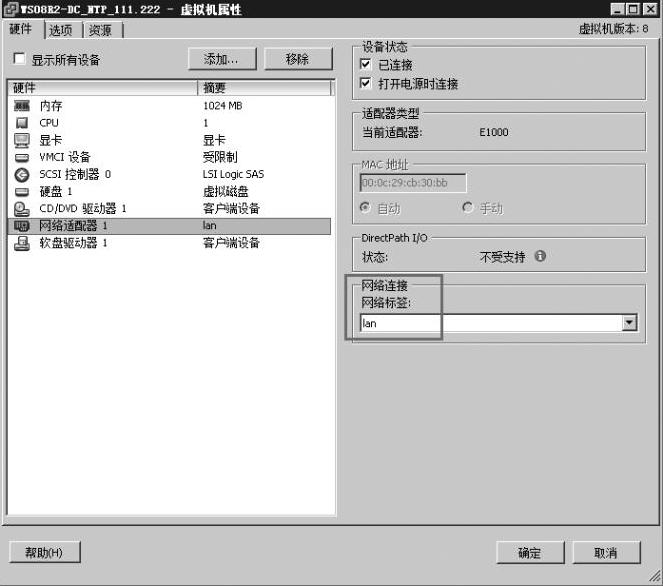Click the CPU chip icon
The height and width of the screenshot is (586, 663).
(22, 123)
